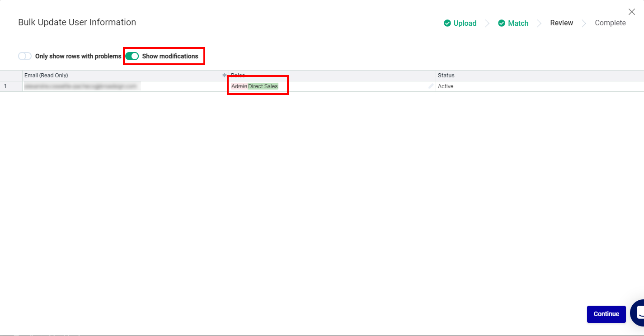Close the Bulk Update dialog with X
Screen dimensions: 644x336
[x=632, y=12]
